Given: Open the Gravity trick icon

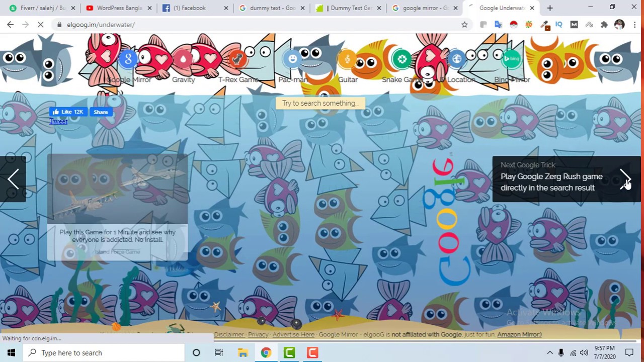Looking at the screenshot, I should 183,59.
